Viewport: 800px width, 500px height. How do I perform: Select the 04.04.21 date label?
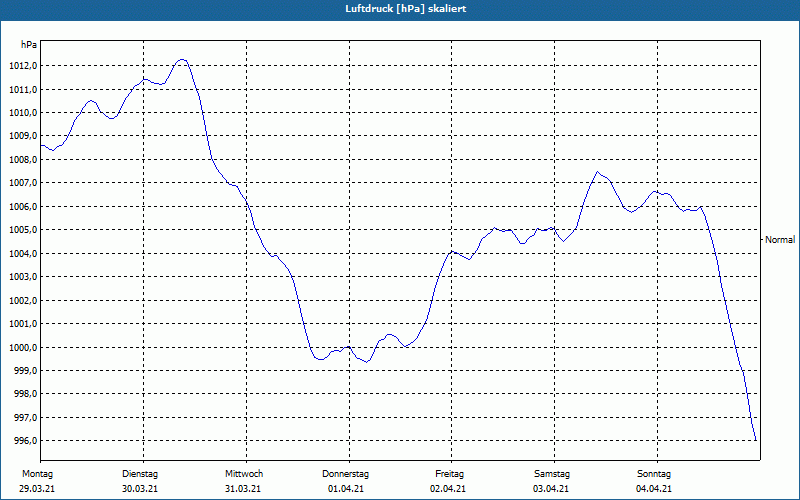[654, 489]
